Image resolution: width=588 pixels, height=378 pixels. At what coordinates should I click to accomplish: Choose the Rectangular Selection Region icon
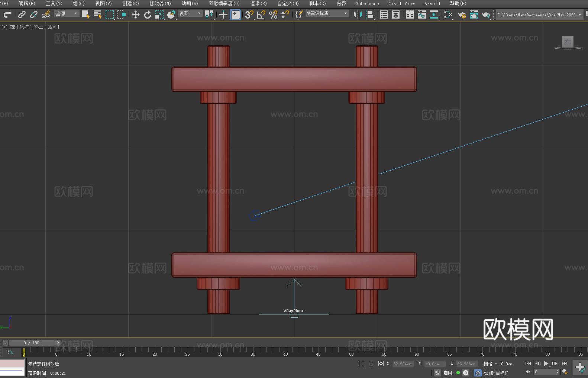coord(110,14)
